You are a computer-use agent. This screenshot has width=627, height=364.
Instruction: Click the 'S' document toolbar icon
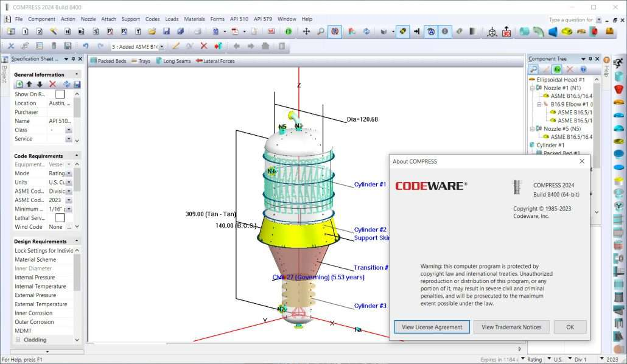pyautogui.click(x=96, y=31)
